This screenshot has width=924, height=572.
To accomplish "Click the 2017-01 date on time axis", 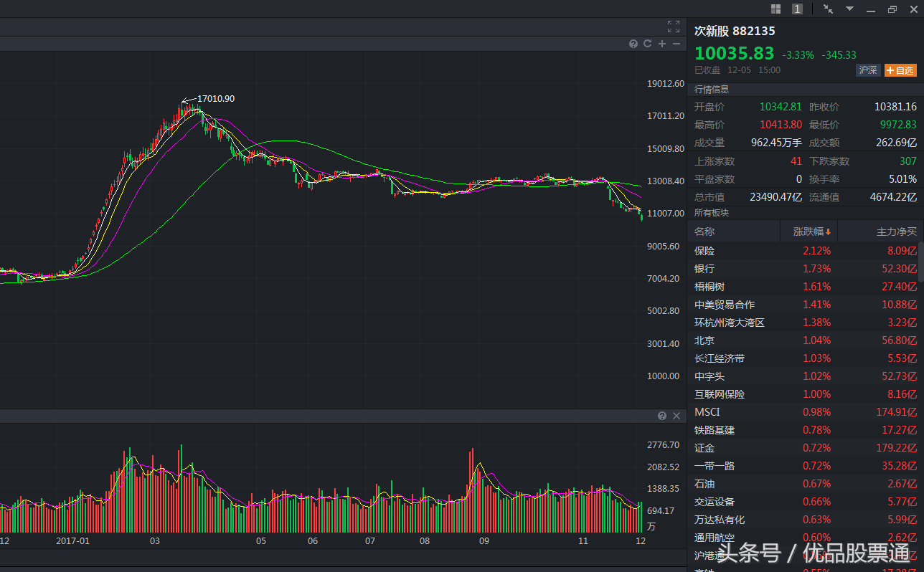I will click(x=73, y=541).
